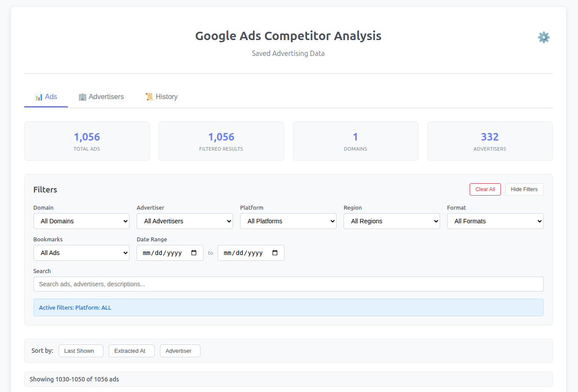578x392 pixels.
Task: Open the All Domains dropdown
Action: coord(81,221)
